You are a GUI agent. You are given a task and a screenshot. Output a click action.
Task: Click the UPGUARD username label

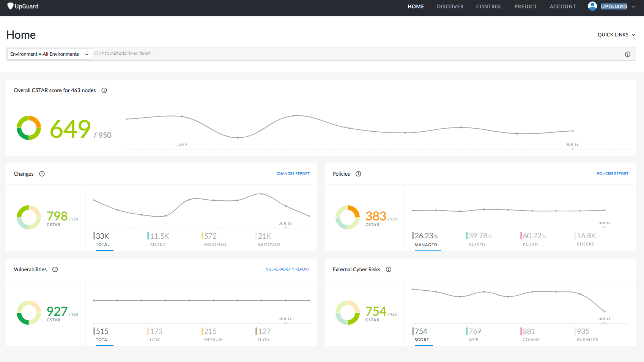tap(614, 6)
